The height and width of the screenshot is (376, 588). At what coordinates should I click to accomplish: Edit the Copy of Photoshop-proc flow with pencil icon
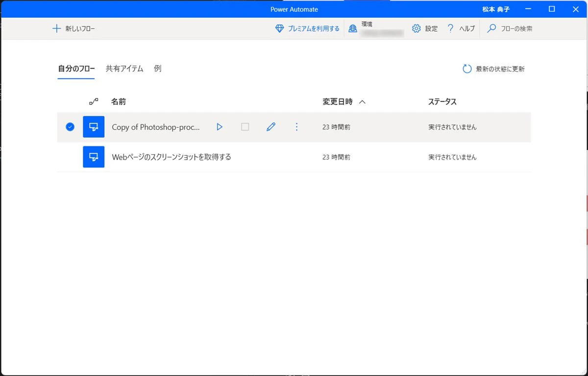(x=271, y=127)
